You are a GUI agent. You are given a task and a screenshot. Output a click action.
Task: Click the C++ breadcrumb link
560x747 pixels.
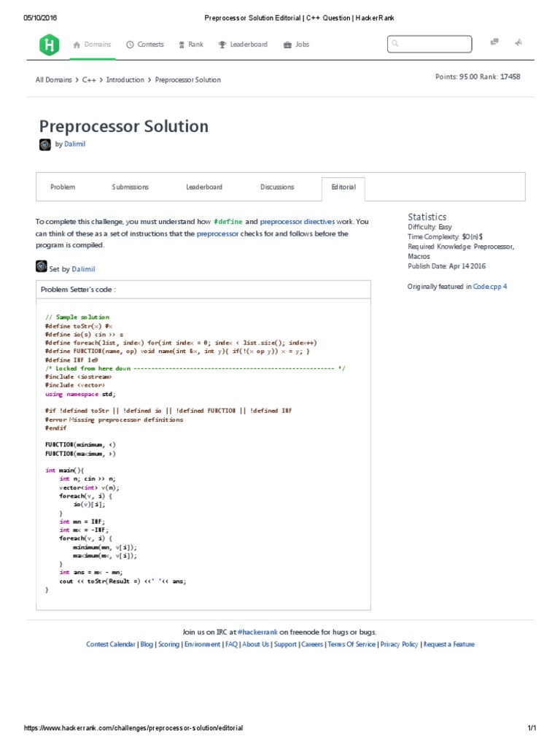[90, 80]
